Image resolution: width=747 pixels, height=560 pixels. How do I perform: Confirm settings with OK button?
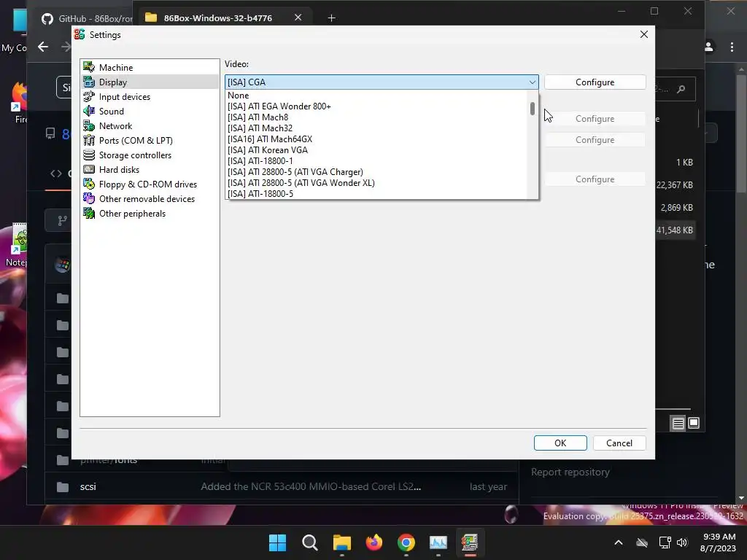[x=560, y=443]
